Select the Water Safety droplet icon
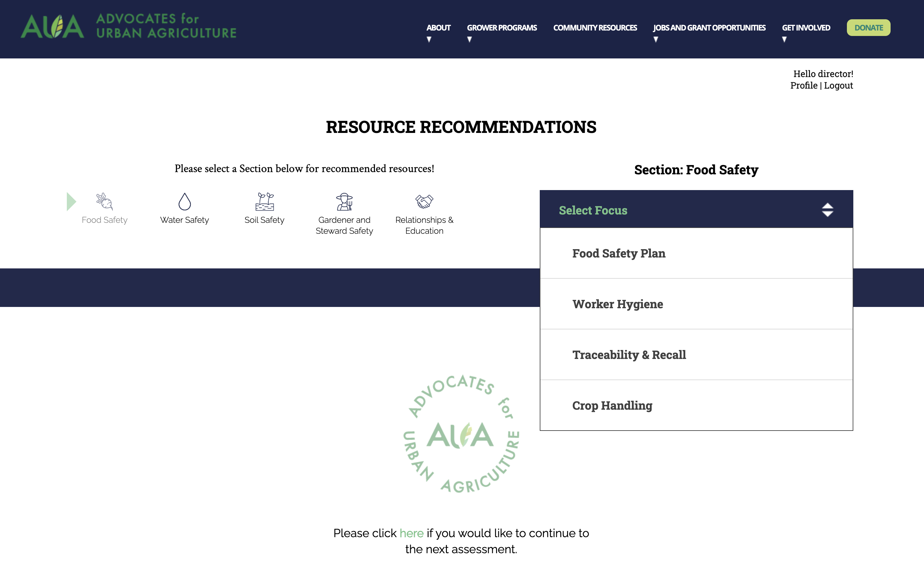This screenshot has height=576, width=924. pos(184,202)
